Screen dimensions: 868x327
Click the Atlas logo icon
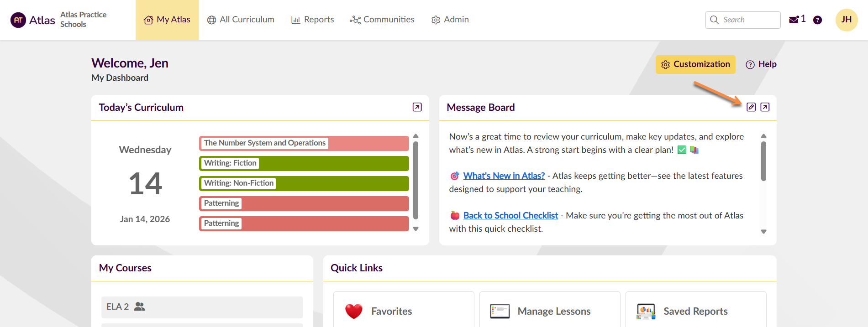pyautogui.click(x=18, y=20)
